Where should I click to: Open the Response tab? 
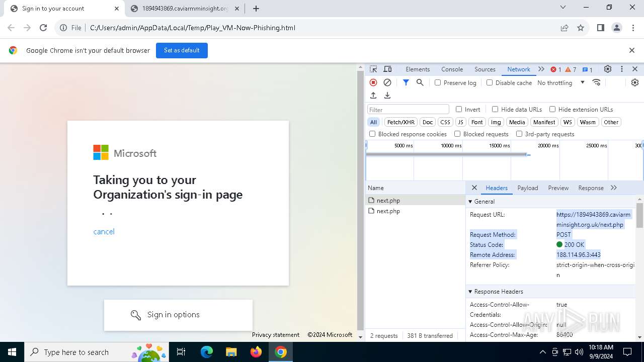pyautogui.click(x=591, y=188)
